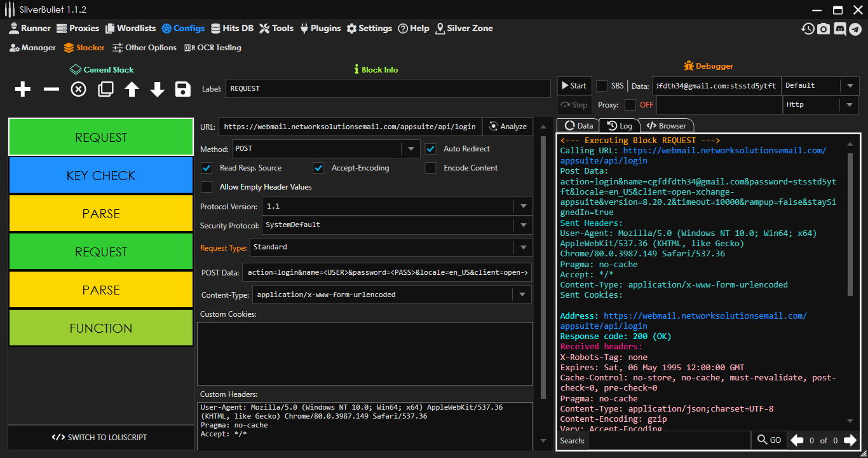This screenshot has width=868, height=458.
Task: Open Telegram link icon in top right
Action: tap(855, 29)
